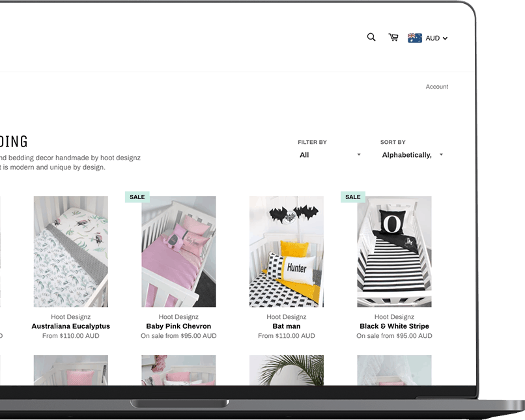Screen dimensions: 525x420
Task: Open the search magnifier icon
Action: (371, 37)
